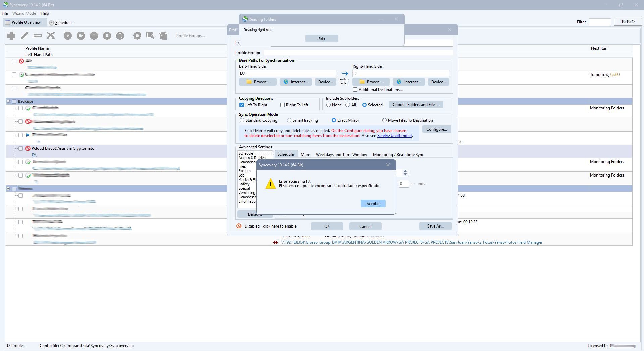644x351 pixels.
Task: Select the SmartTracking radio button
Action: point(289,120)
